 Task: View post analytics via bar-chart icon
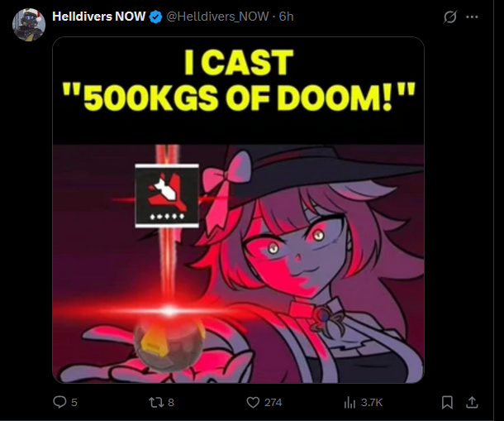point(349,402)
